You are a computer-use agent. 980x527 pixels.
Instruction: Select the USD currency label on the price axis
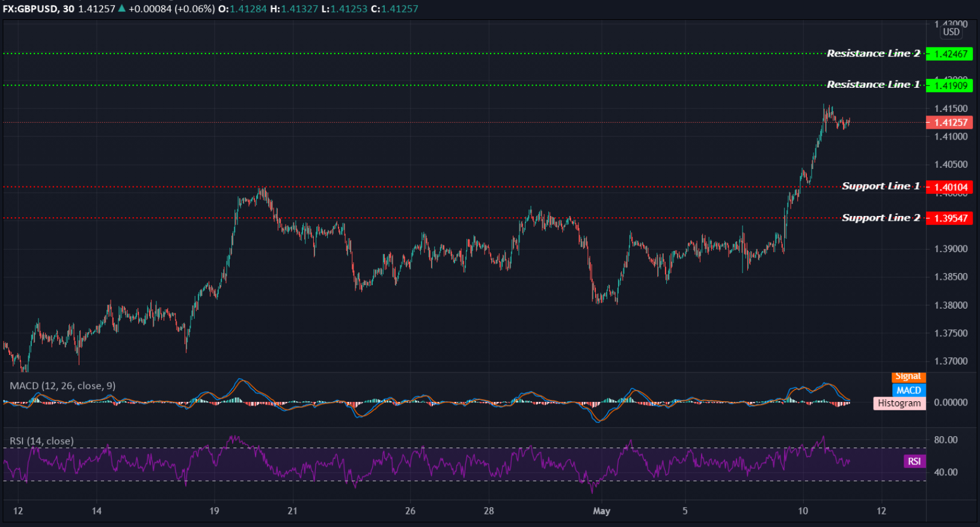[951, 32]
